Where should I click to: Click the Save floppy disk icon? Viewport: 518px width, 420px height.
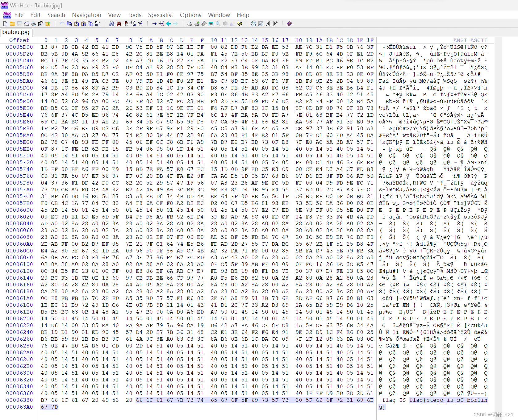coord(19,24)
